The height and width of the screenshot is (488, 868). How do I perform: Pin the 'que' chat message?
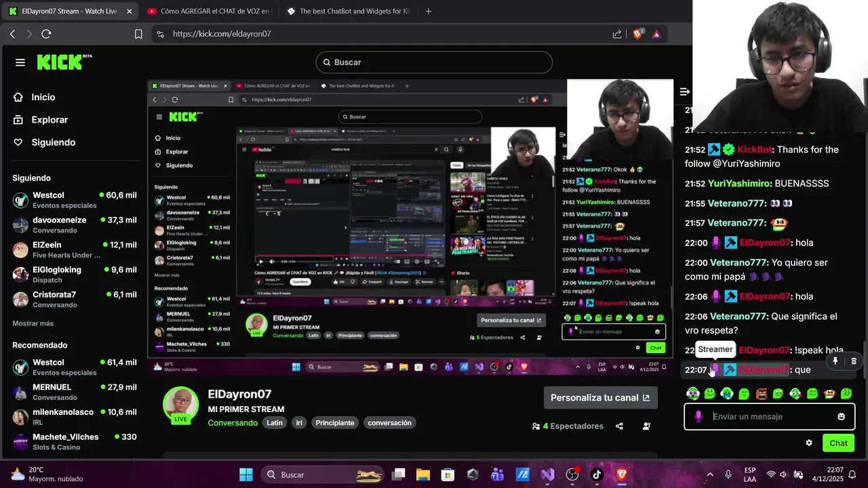[x=835, y=361]
